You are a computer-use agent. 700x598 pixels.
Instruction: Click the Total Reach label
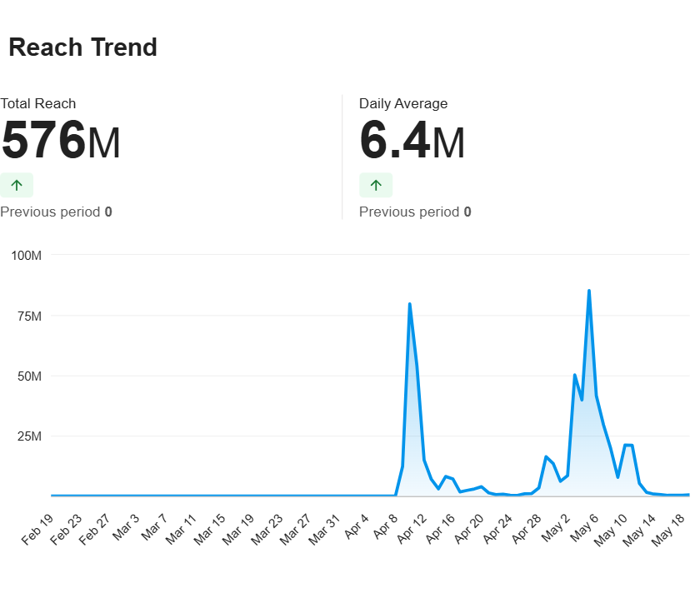[38, 104]
